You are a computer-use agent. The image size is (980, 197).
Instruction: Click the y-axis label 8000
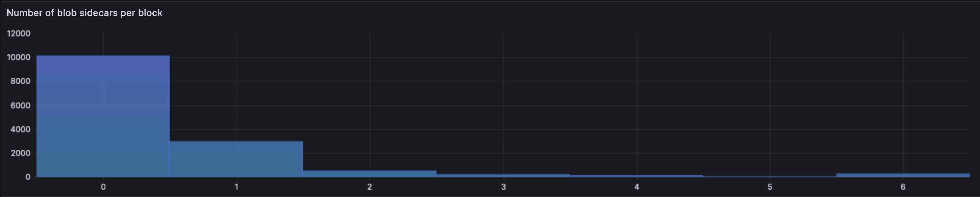[21, 81]
